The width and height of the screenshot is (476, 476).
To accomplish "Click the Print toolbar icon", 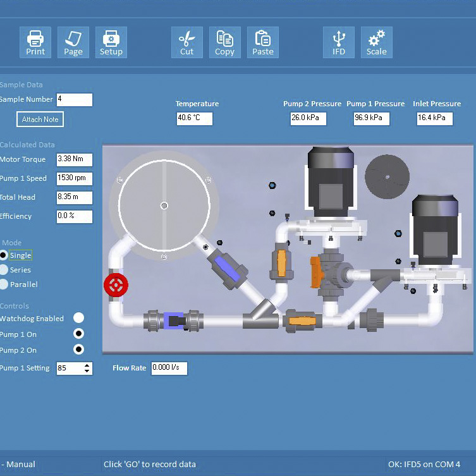I will point(35,42).
